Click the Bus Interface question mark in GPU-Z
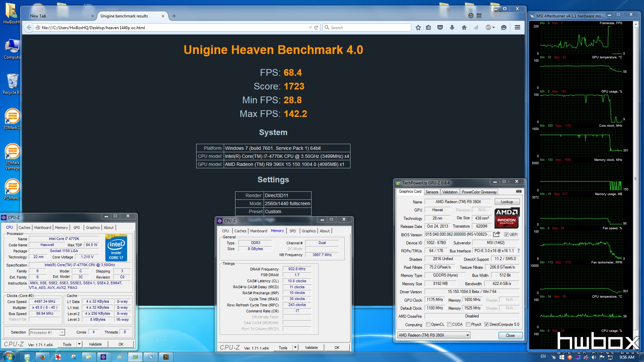This screenshot has width=644, height=362. point(519,251)
